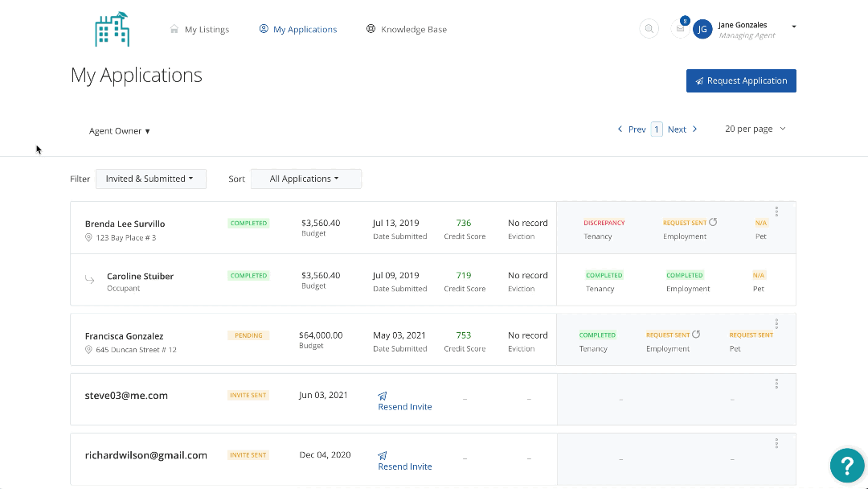Go to My Listings tab
Viewport: 868px width, 489px height.
tap(199, 30)
